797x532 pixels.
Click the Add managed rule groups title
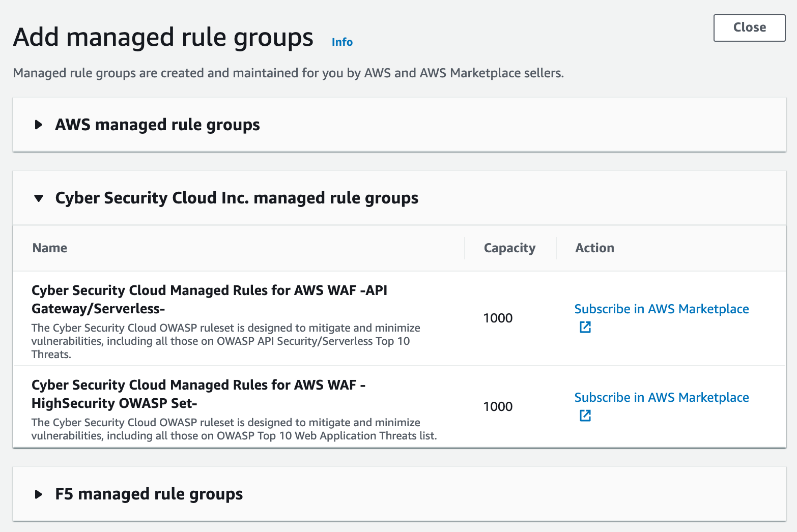pyautogui.click(x=163, y=38)
